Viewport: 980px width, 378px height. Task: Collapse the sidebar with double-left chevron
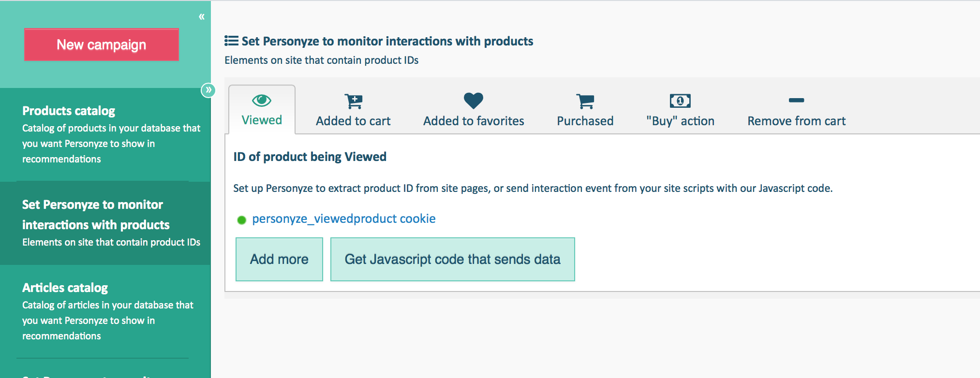(x=202, y=17)
